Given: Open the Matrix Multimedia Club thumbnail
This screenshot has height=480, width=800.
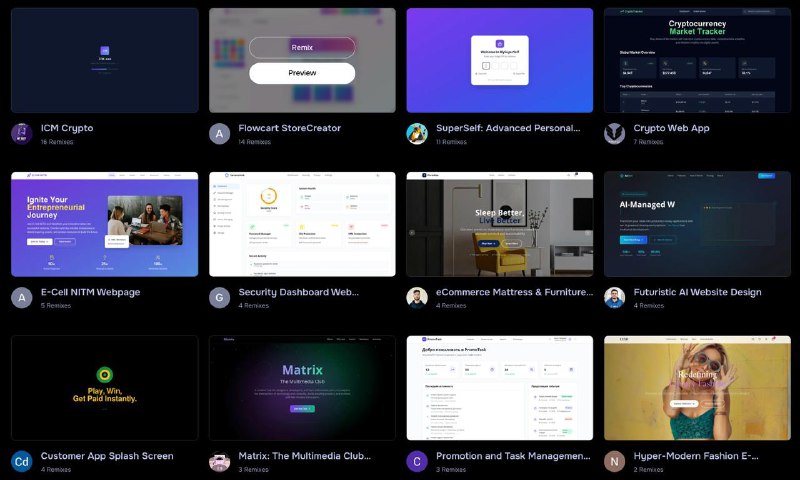Looking at the screenshot, I should click(302, 388).
